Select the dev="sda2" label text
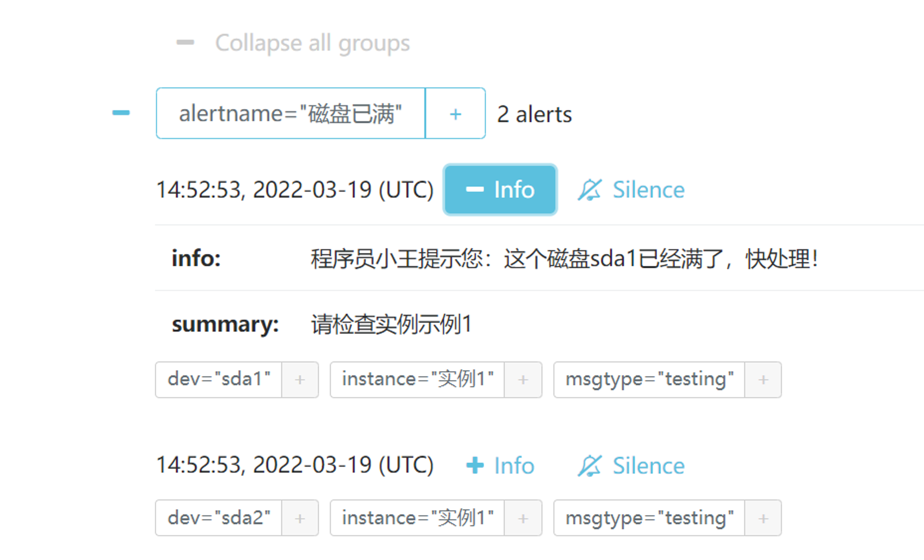Image resolution: width=924 pixels, height=560 pixels. click(x=219, y=518)
